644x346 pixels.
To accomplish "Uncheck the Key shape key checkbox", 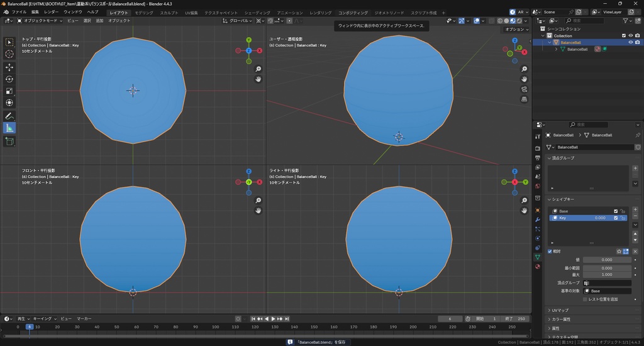I will (616, 218).
